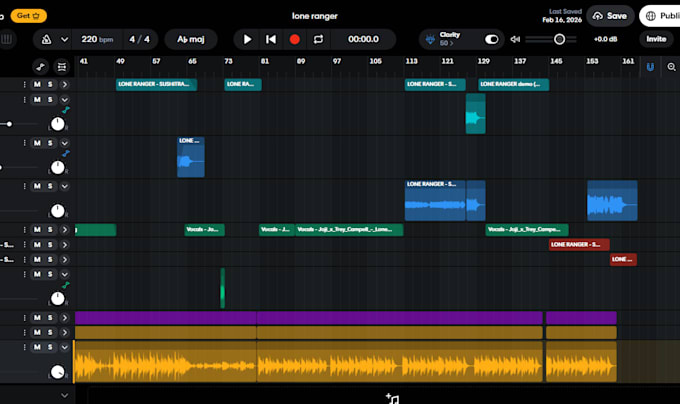Click the yellow Get button
This screenshot has width=680, height=404.
(29, 16)
